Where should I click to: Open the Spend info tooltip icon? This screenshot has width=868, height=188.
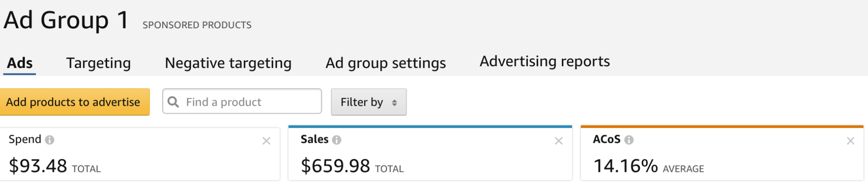tap(50, 140)
